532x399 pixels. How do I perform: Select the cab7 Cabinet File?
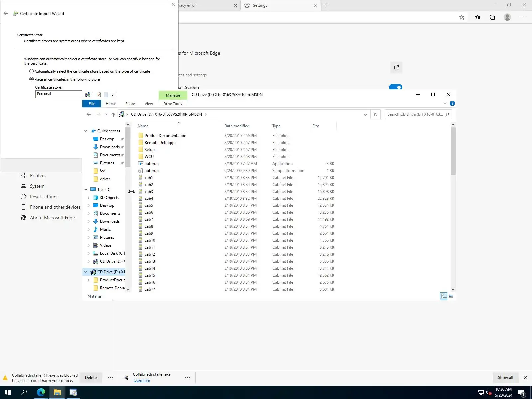149,219
